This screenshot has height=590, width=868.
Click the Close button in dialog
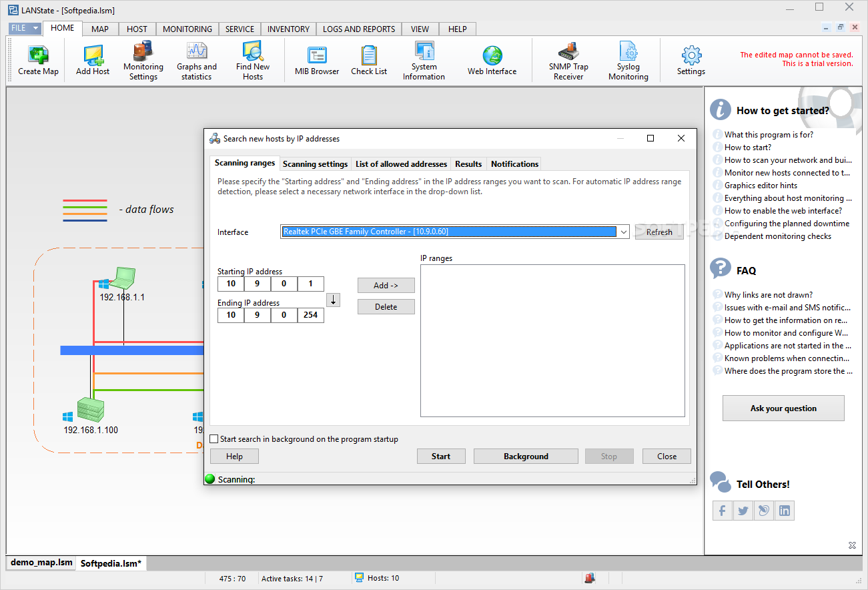click(x=667, y=457)
